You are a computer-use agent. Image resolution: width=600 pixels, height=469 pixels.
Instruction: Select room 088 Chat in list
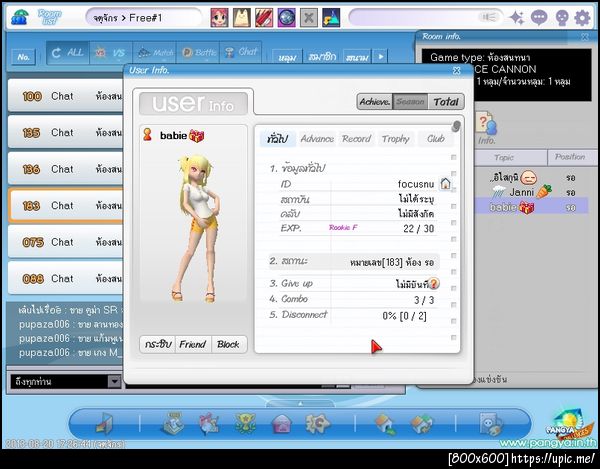pos(65,278)
